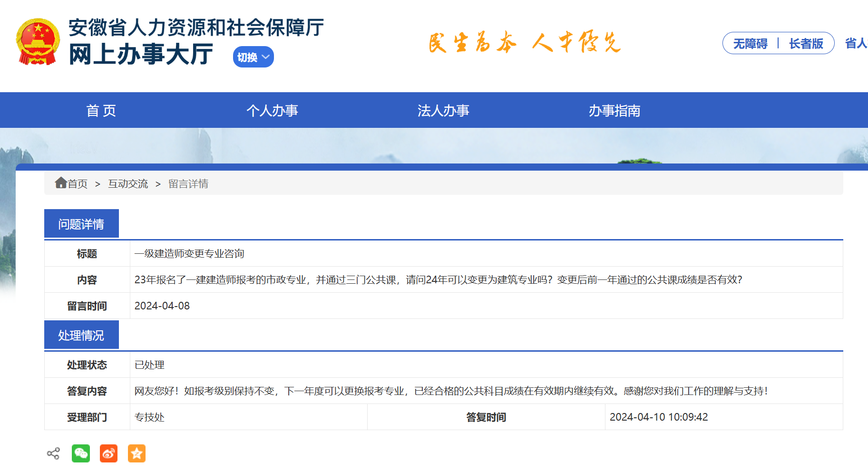Click the 首页 breadcrumb link
The image size is (868, 471).
click(x=78, y=184)
